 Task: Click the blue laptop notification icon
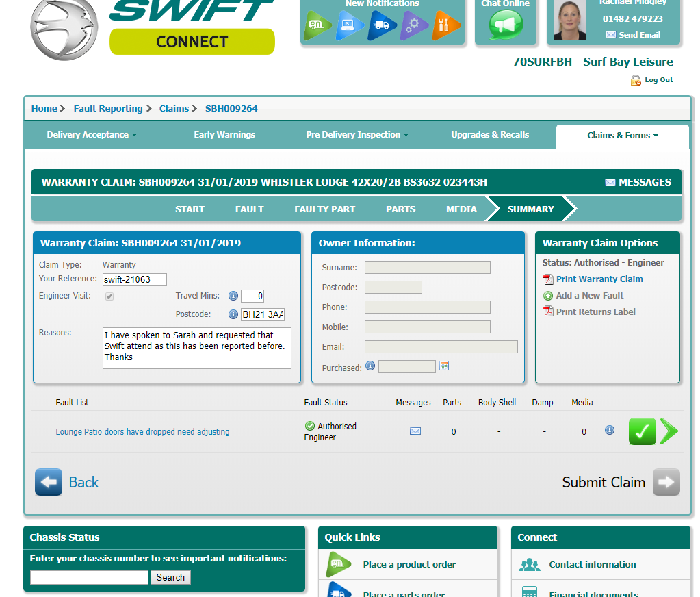[349, 25]
